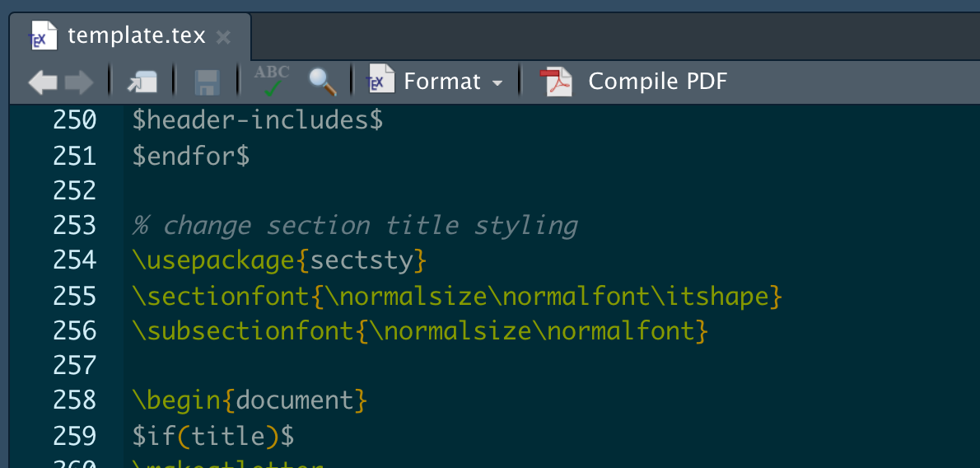Click TeX file icon in template.tex tab
The image size is (980, 468).
tap(44, 35)
